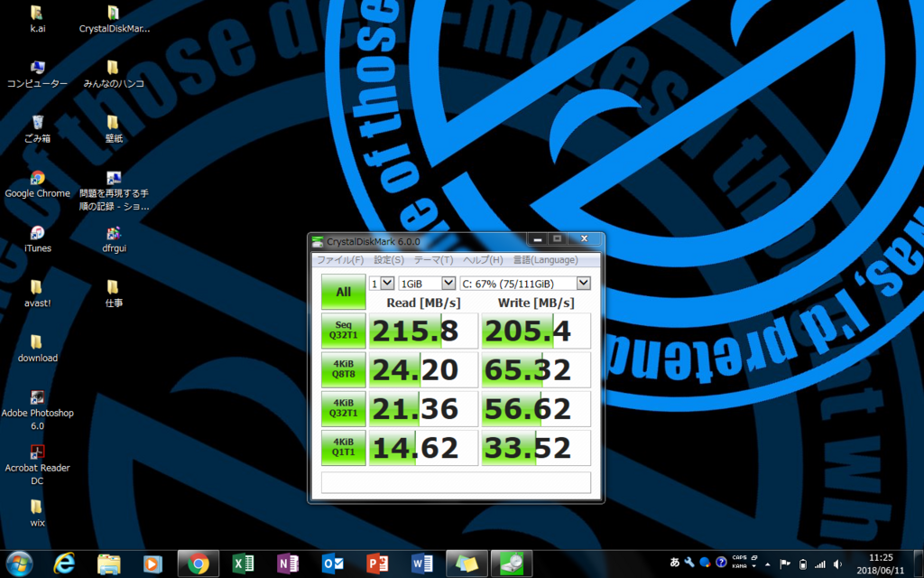
Task: Select the download folder icon
Action: pos(37,349)
